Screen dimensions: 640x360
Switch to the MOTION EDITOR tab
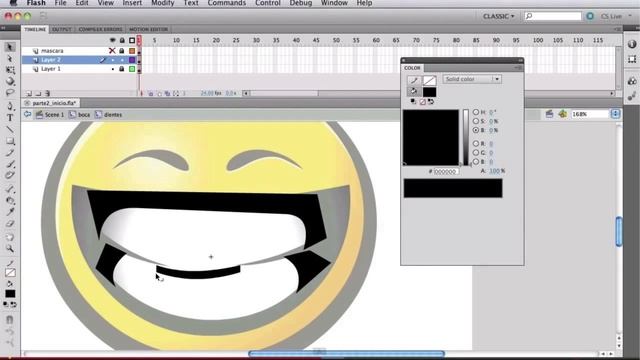[148, 29]
